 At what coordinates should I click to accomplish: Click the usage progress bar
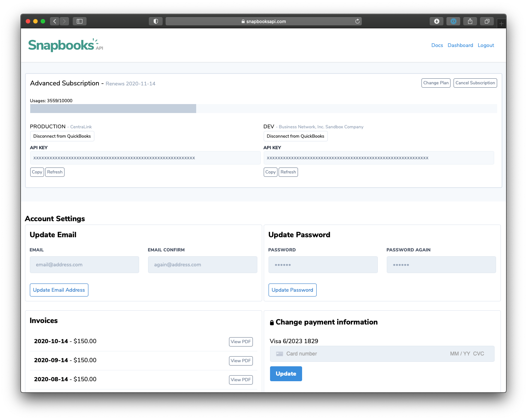pos(263,109)
